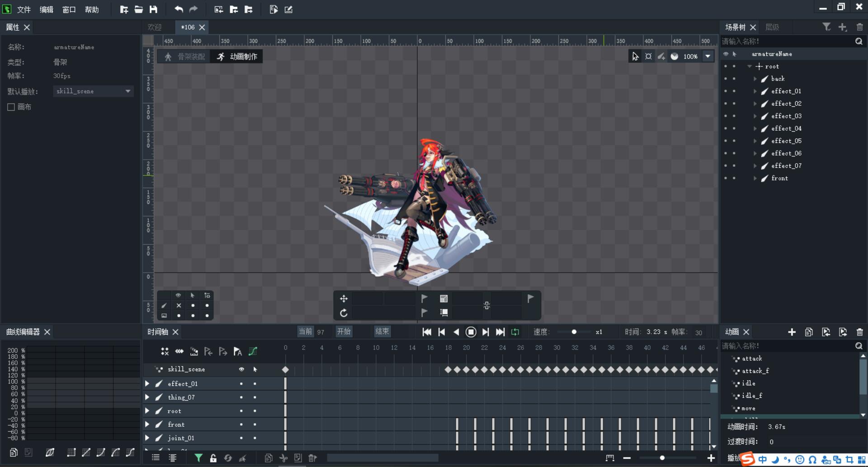Click the circle-with-corners tool beside the pointer tool
Screen dimensions: 868x467
(648, 57)
